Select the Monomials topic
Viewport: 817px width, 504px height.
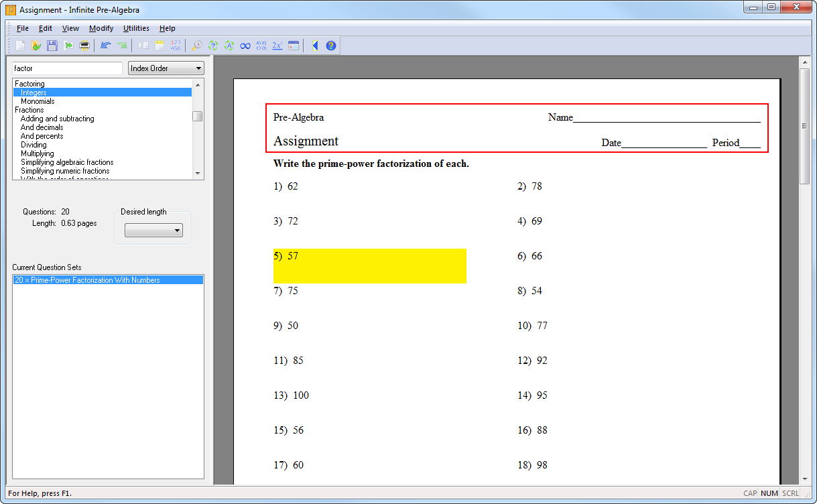point(38,101)
